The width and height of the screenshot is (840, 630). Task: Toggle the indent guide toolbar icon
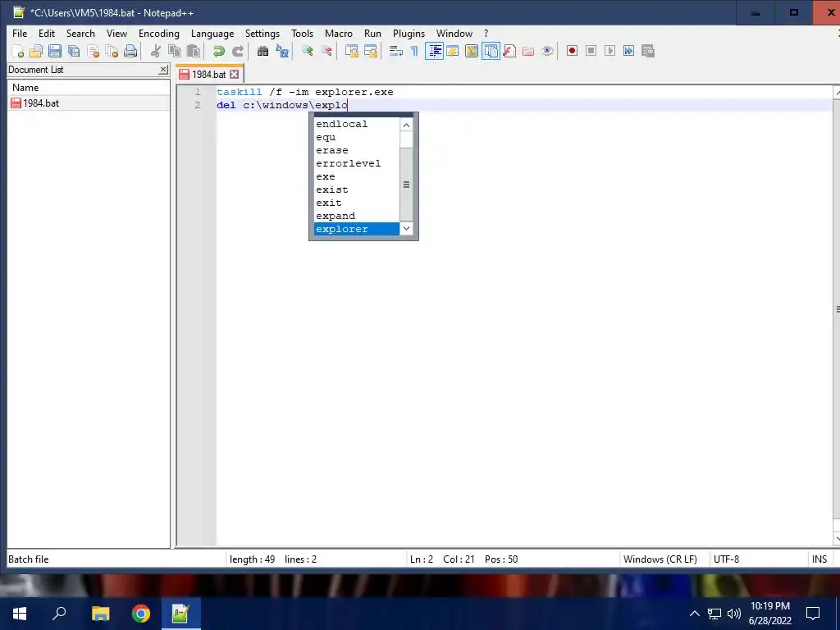(x=434, y=51)
